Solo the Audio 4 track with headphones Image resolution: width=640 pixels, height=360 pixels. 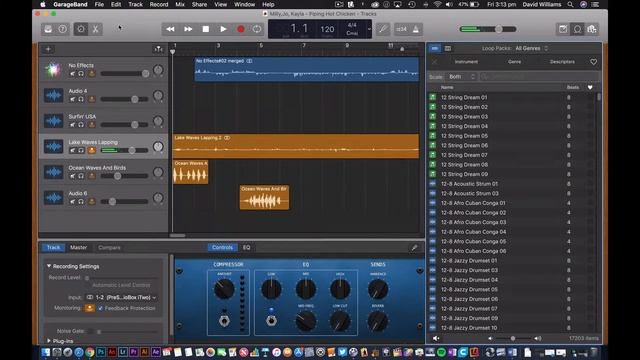pyautogui.click(x=81, y=99)
